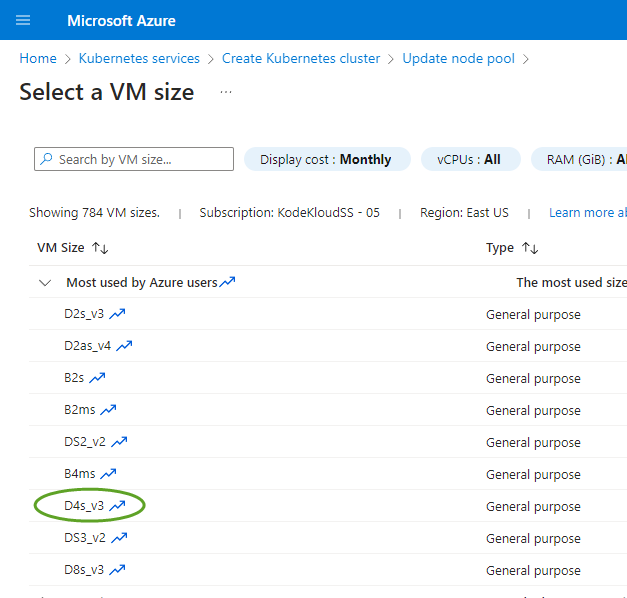Collapse the Most used by Azure users group
This screenshot has height=598, width=627.
[44, 283]
